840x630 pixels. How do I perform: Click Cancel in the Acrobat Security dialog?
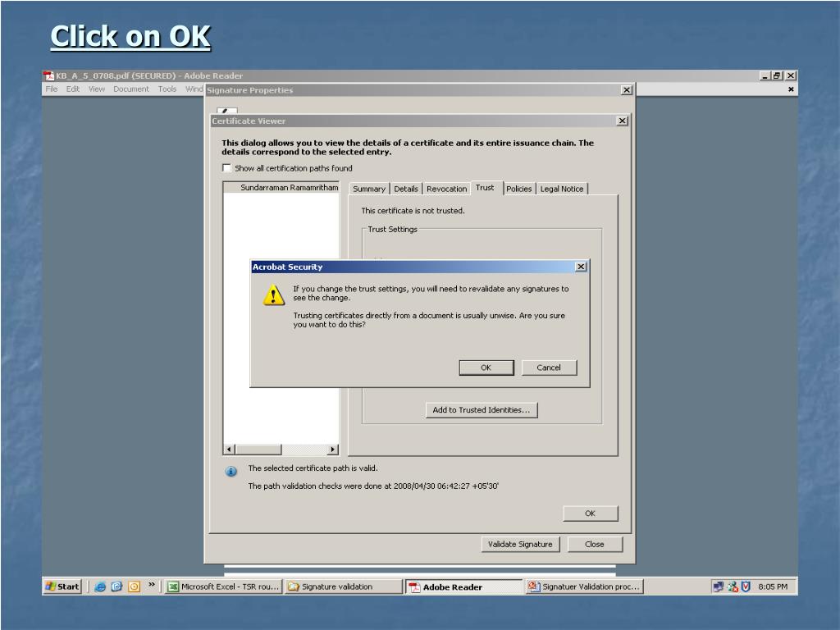point(549,367)
